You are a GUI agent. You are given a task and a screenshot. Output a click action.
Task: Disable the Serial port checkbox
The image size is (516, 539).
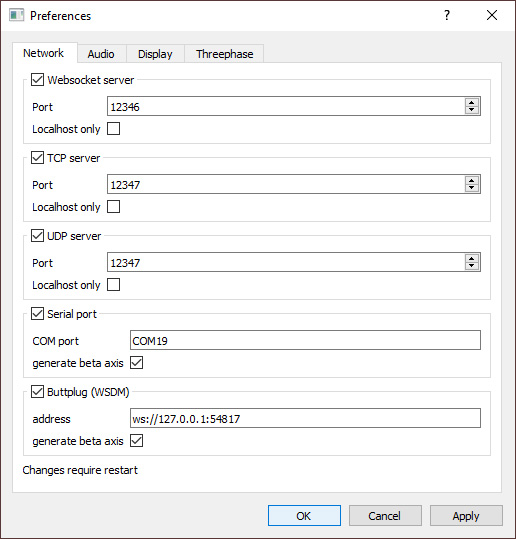(x=37, y=314)
